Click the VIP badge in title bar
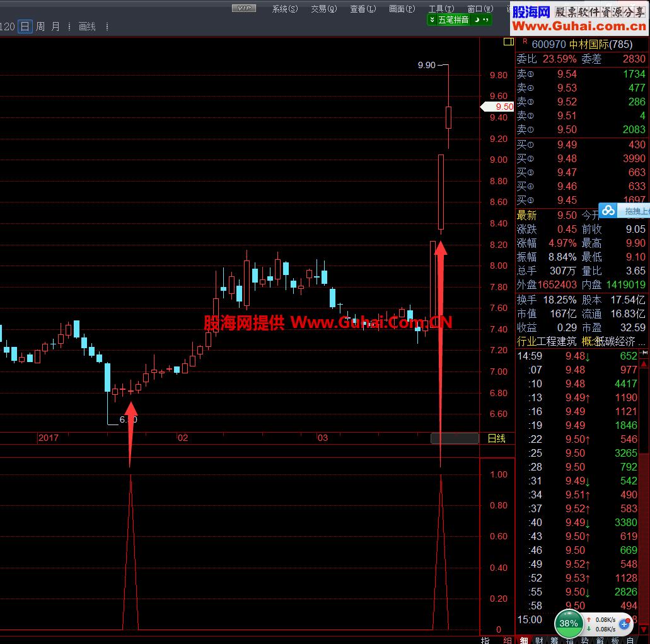 243,8
